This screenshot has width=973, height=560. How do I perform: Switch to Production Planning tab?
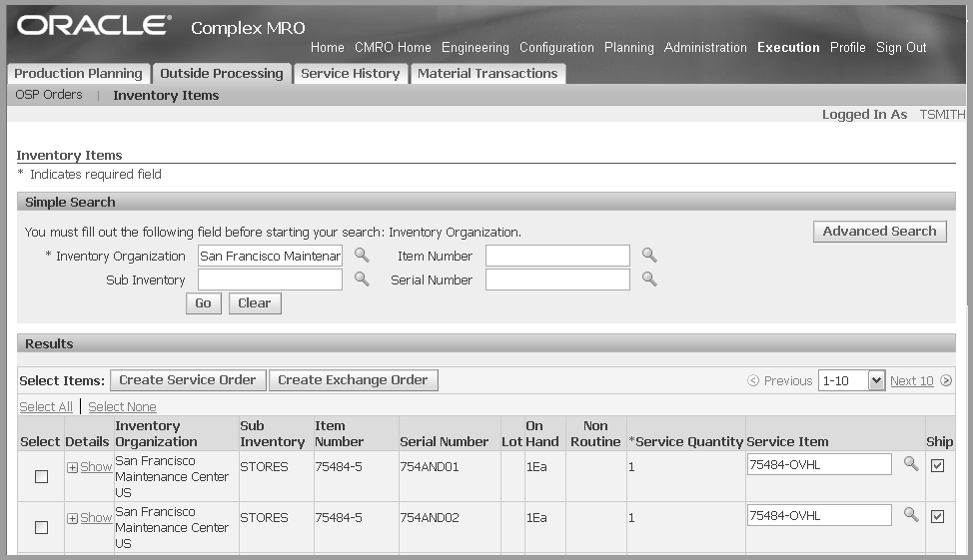78,73
